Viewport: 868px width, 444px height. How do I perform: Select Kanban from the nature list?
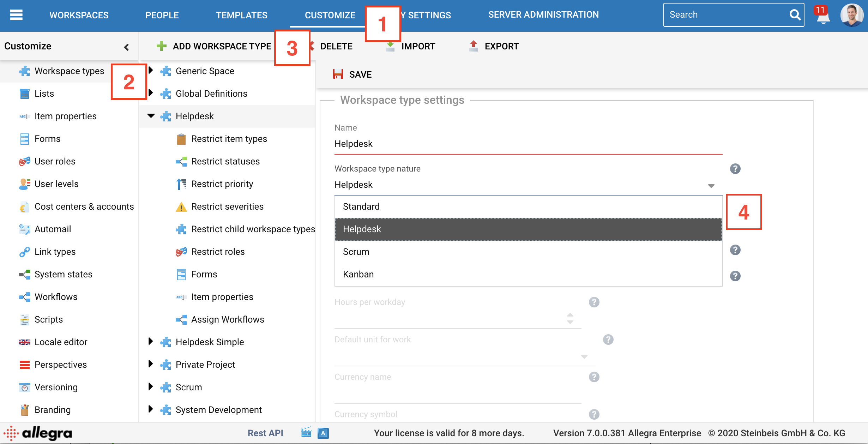tap(358, 274)
